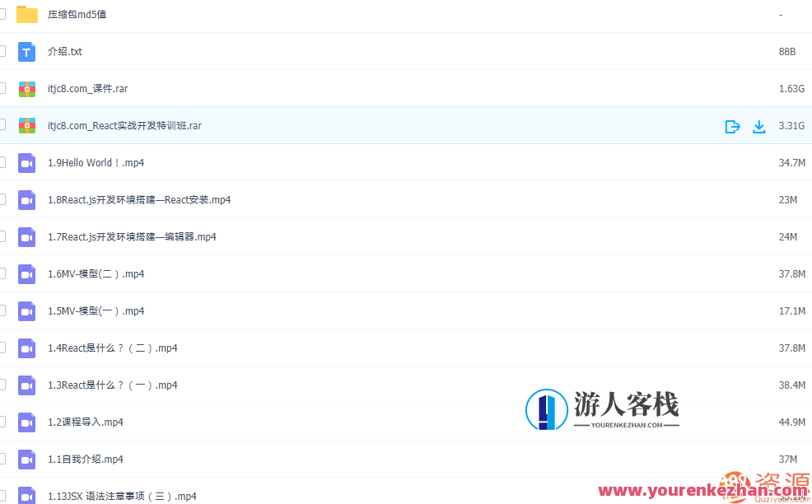Click the share icon on the highlighted row
812x504 pixels.
732,126
